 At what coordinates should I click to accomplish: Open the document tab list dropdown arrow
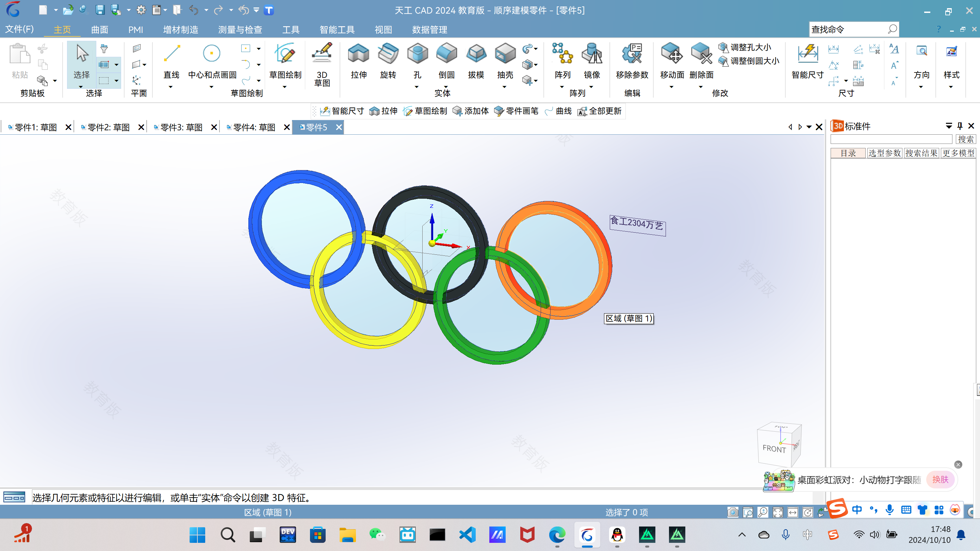809,127
